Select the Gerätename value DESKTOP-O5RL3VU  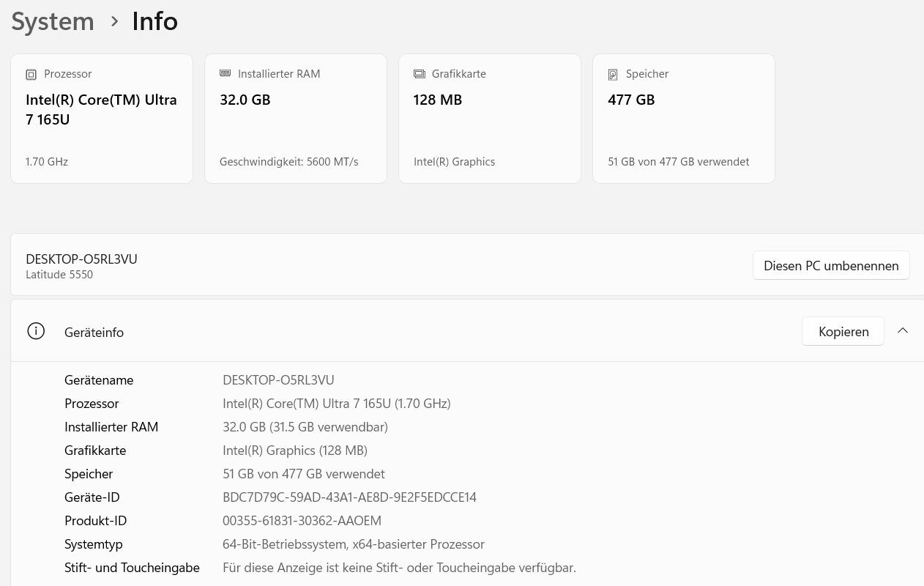278,380
